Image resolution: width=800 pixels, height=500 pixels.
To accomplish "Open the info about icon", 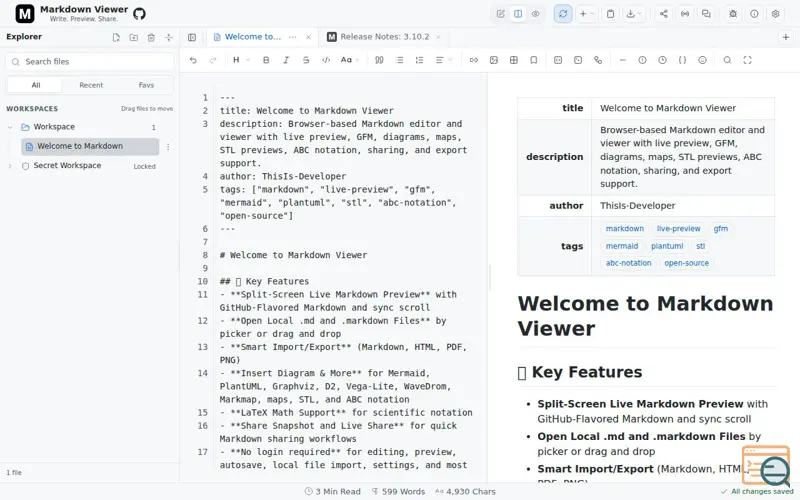I will (x=754, y=14).
